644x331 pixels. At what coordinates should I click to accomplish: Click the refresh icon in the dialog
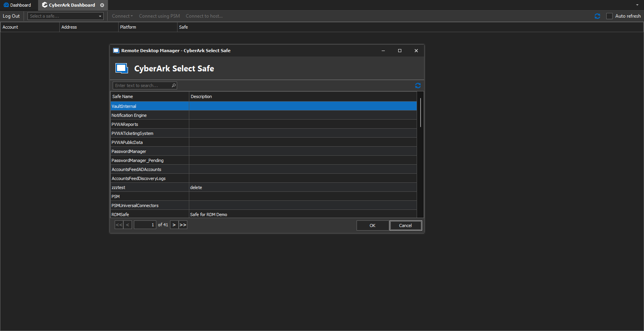418,85
